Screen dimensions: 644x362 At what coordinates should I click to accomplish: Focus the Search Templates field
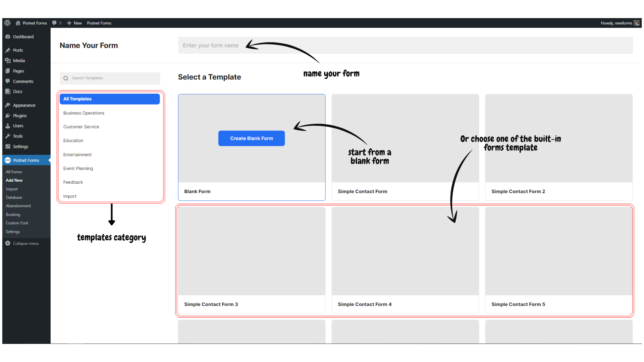[x=110, y=78]
